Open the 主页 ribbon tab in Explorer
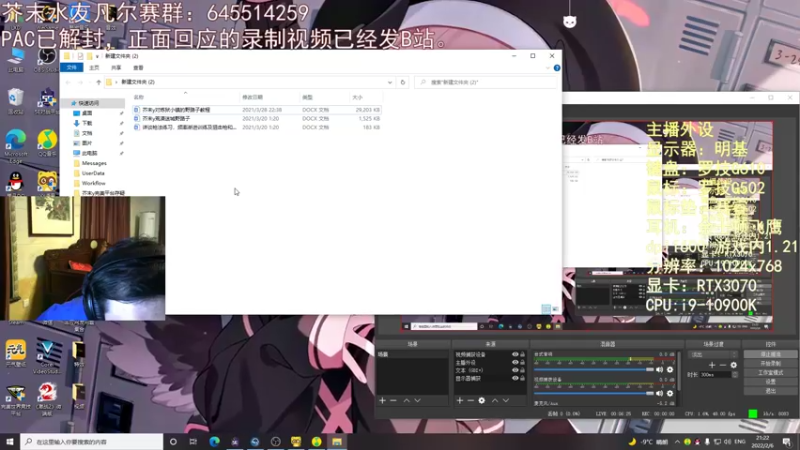 click(x=94, y=67)
